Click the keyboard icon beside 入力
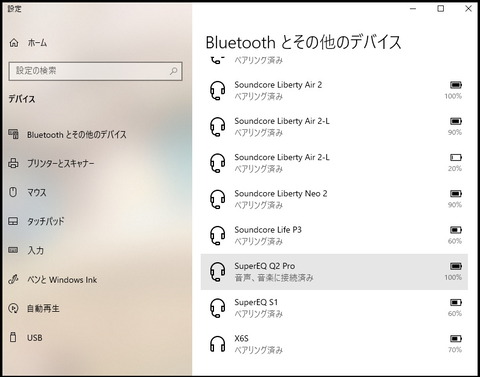 click(13, 250)
